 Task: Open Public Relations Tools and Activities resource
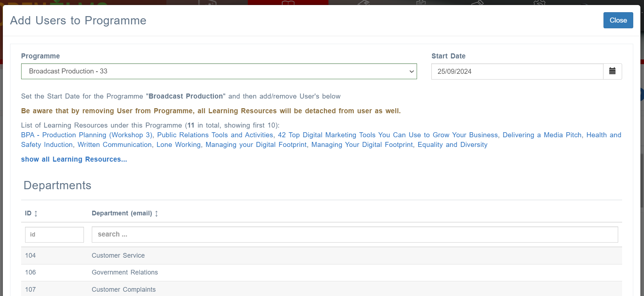tap(215, 135)
